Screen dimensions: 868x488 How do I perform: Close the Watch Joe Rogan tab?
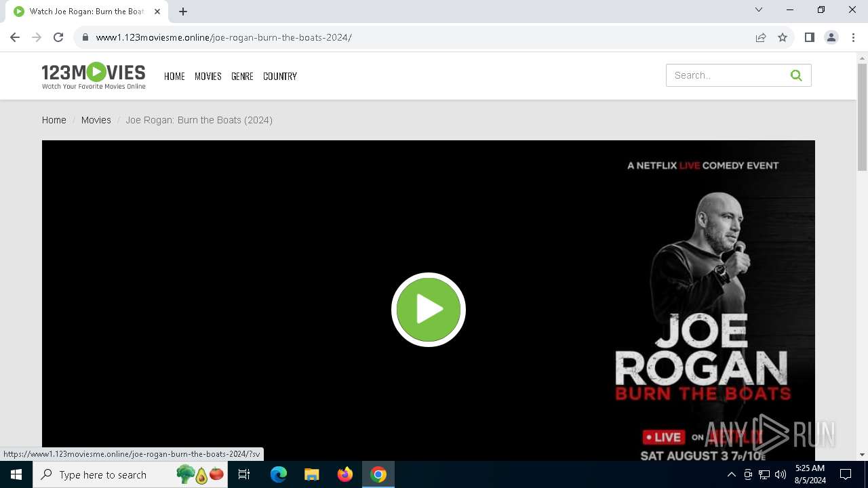(157, 11)
